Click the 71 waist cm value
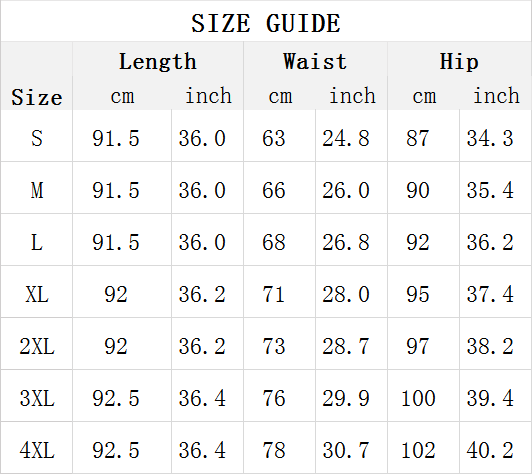Image resolution: width=532 pixels, height=474 pixels. (x=273, y=294)
